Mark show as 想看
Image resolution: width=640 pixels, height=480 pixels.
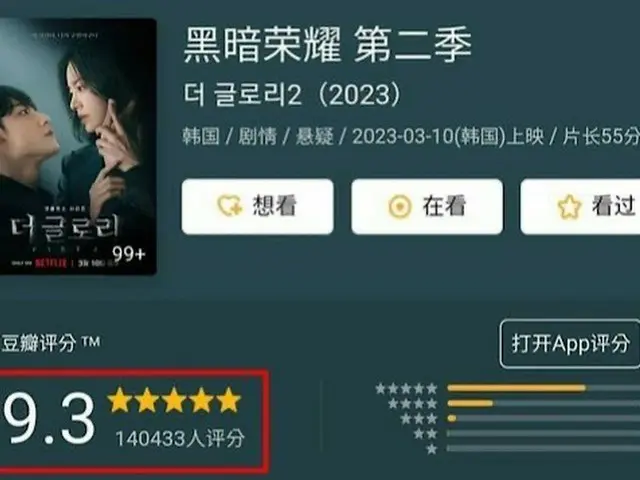258,207
